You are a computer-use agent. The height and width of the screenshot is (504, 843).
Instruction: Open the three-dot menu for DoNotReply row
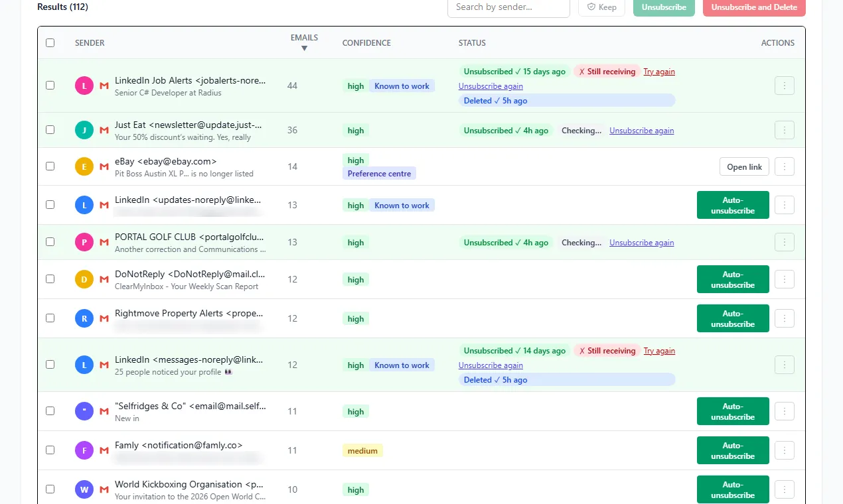coord(785,279)
